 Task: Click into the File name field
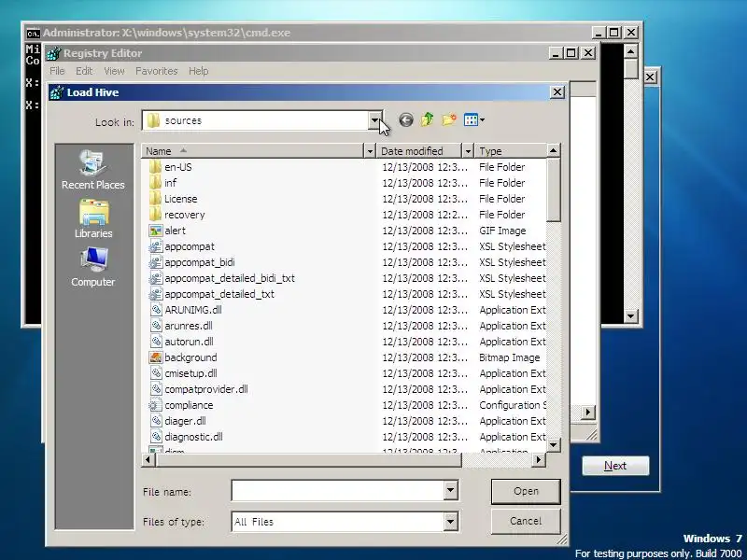tap(337, 491)
